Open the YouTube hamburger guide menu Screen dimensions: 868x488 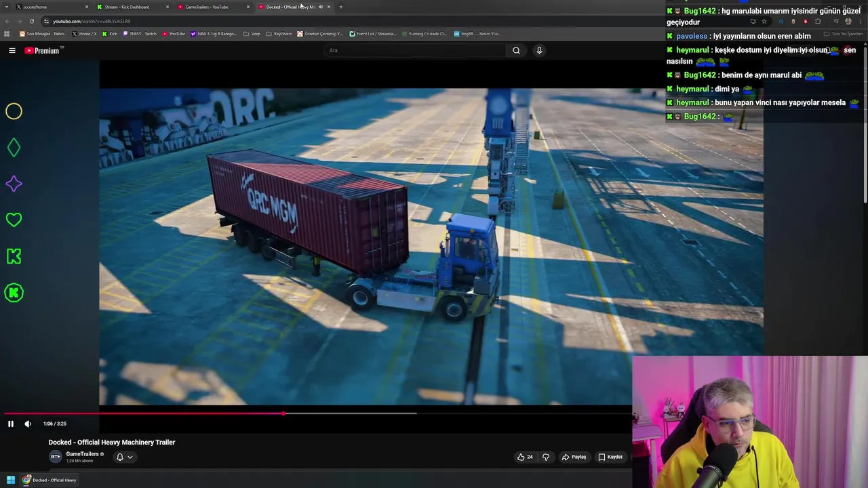[12, 50]
